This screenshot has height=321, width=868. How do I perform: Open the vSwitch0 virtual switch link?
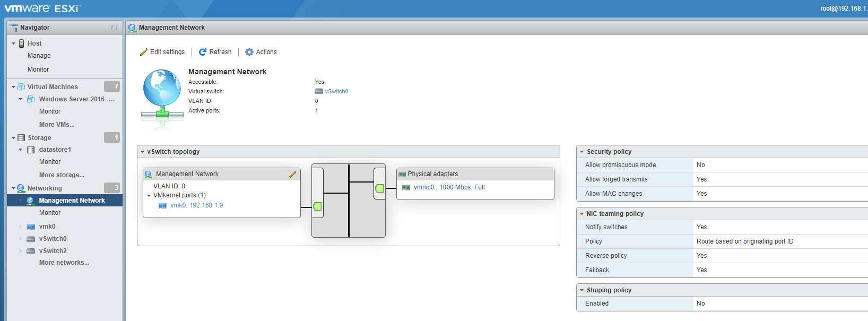click(x=336, y=92)
